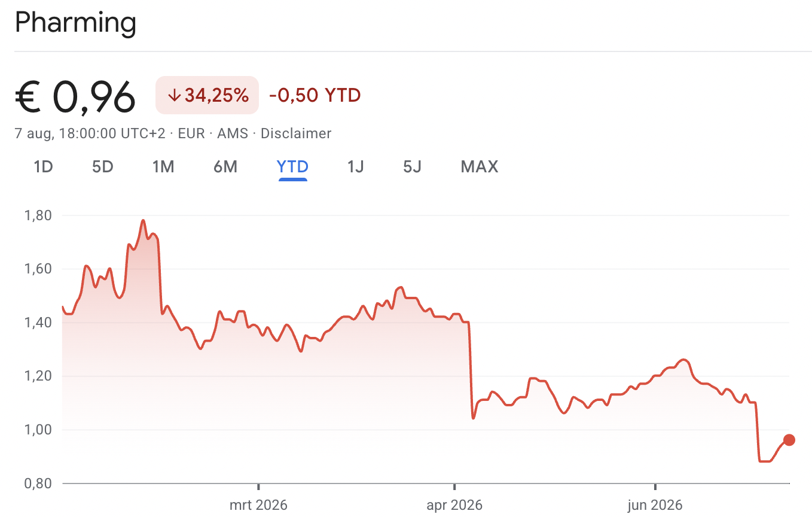812x517 pixels.
Task: Click the apr 2026 axis label
Action: pyautogui.click(x=454, y=505)
